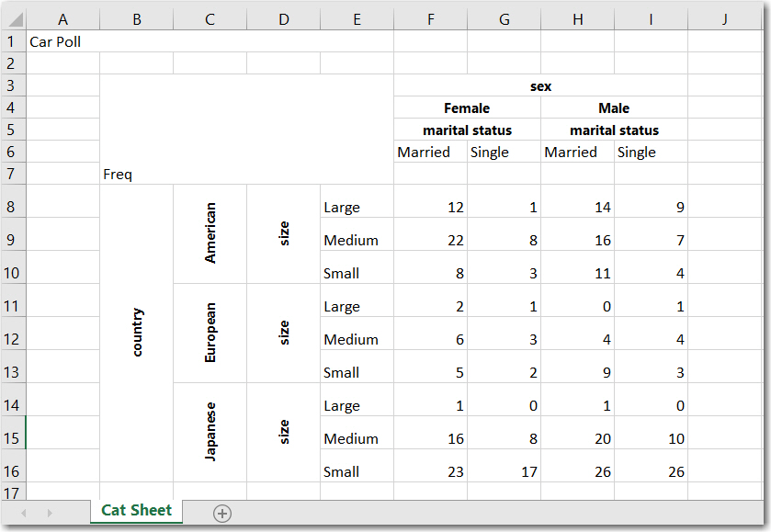771x532 pixels.
Task: Click the New sheet plus button
Action: click(221, 514)
